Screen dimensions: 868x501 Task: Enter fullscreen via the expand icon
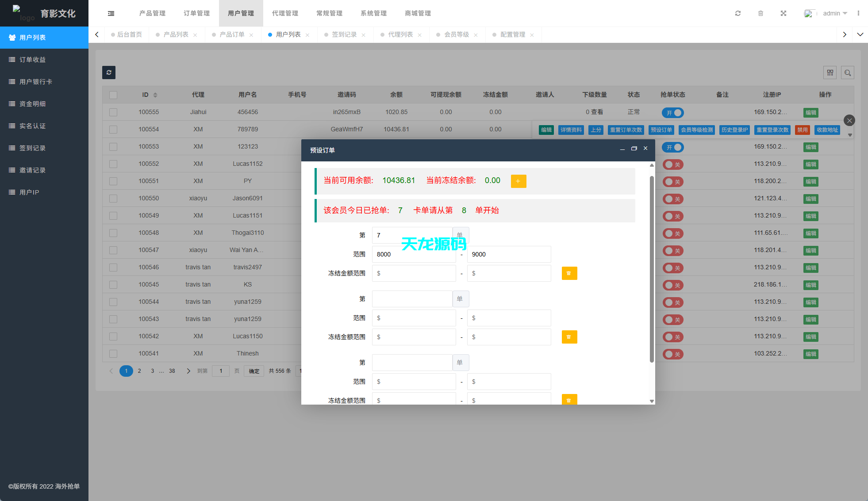(x=784, y=13)
